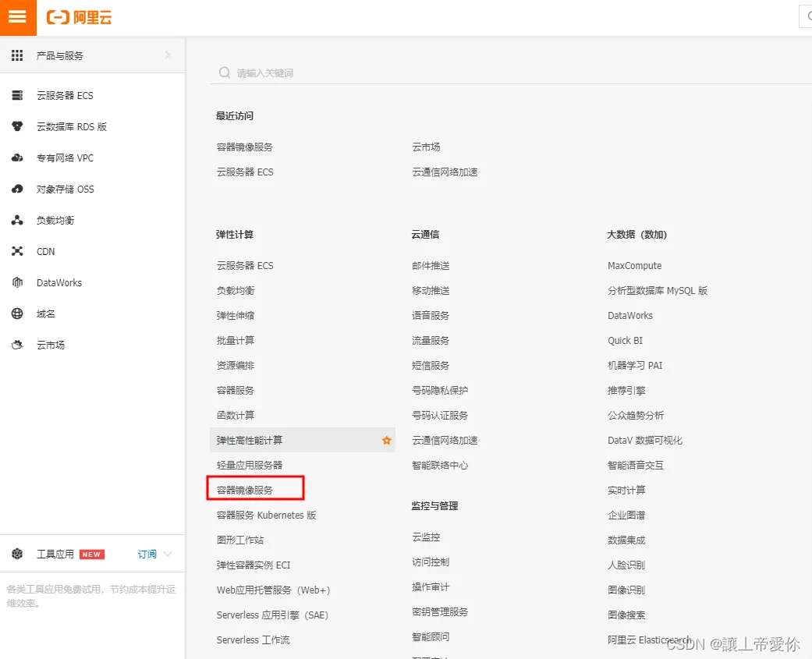Open 云监控 under 监控与管理
The height and width of the screenshot is (659, 812).
pos(426,537)
